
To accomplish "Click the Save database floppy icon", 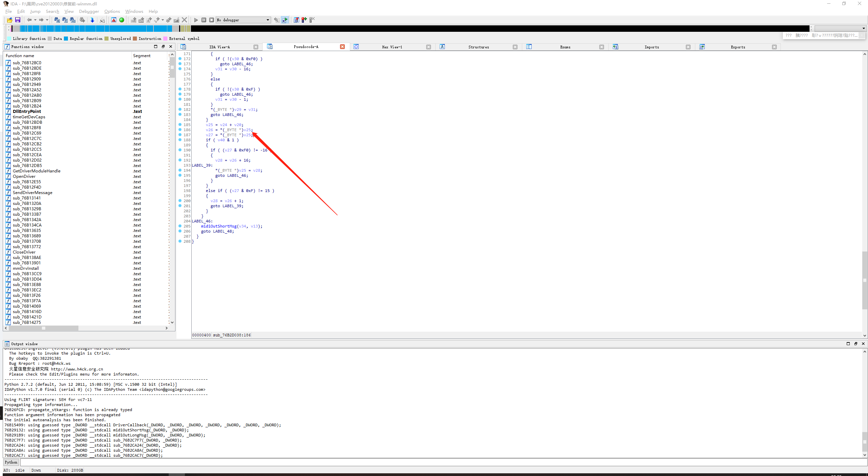I will click(x=18, y=20).
